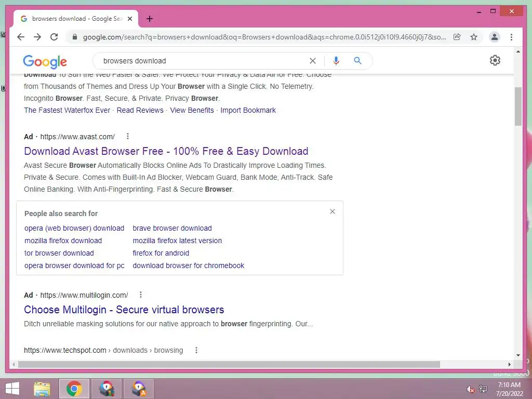Search 'mozilla firefox download' suggestion
532x399 pixels.
pyautogui.click(x=63, y=241)
